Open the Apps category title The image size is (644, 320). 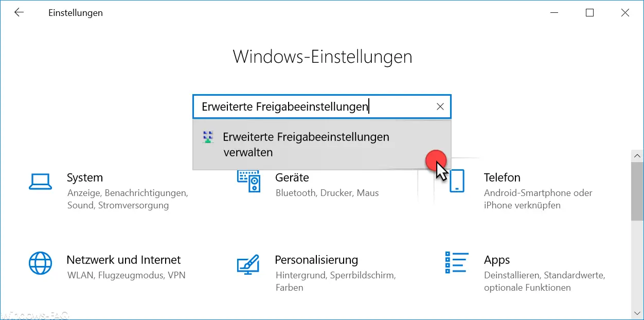click(497, 260)
